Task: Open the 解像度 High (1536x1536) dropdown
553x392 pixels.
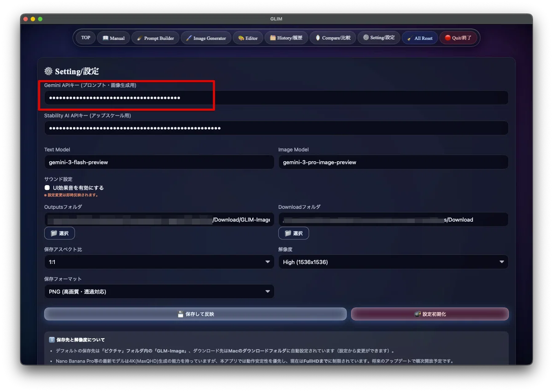Action: [393, 262]
